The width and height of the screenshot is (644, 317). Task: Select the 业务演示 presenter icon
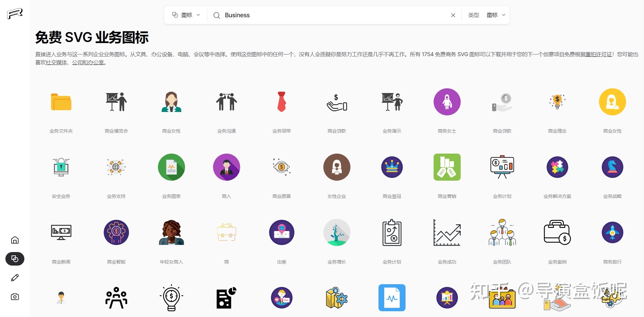pos(392,102)
